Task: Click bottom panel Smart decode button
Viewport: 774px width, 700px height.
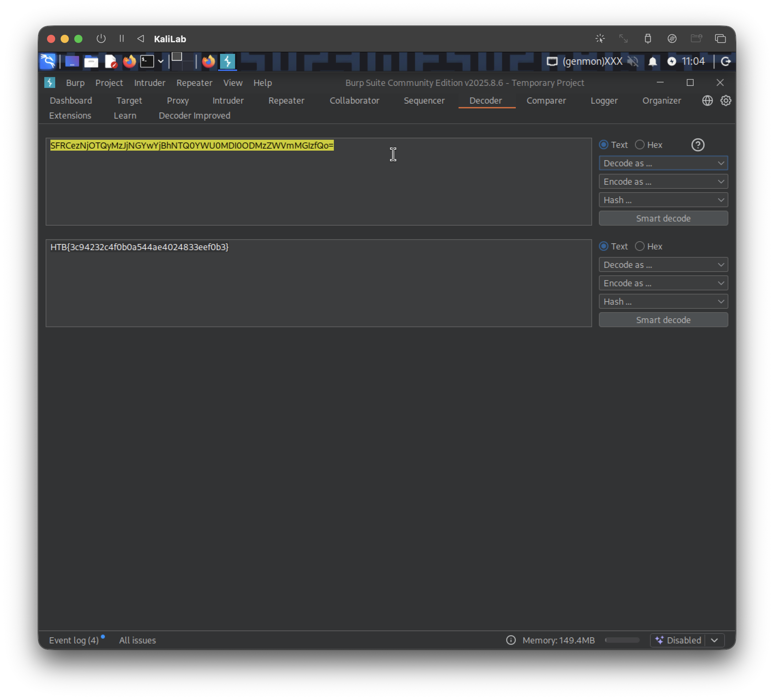Action: click(x=663, y=320)
